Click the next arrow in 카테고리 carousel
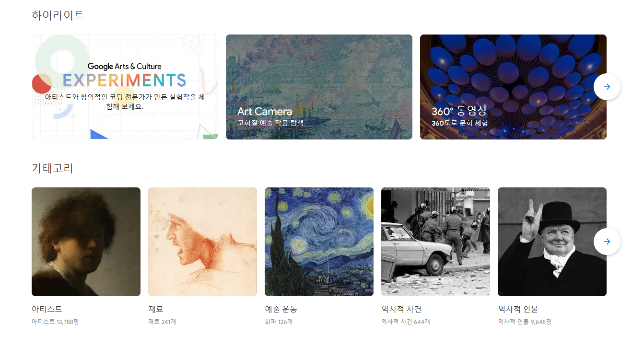The image size is (644, 347). point(607,242)
